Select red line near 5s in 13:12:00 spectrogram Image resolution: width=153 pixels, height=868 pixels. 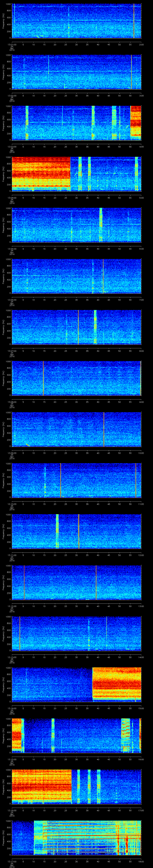click(x=24, y=583)
